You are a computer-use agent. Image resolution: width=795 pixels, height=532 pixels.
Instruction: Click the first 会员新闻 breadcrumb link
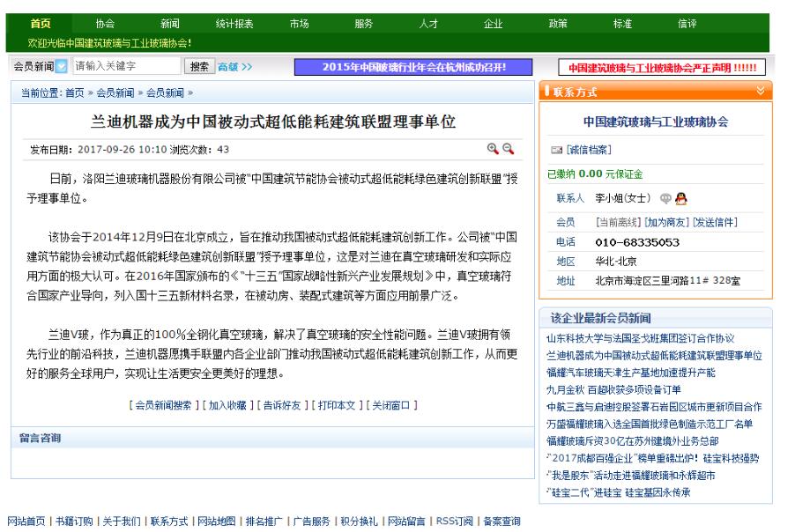pos(115,92)
